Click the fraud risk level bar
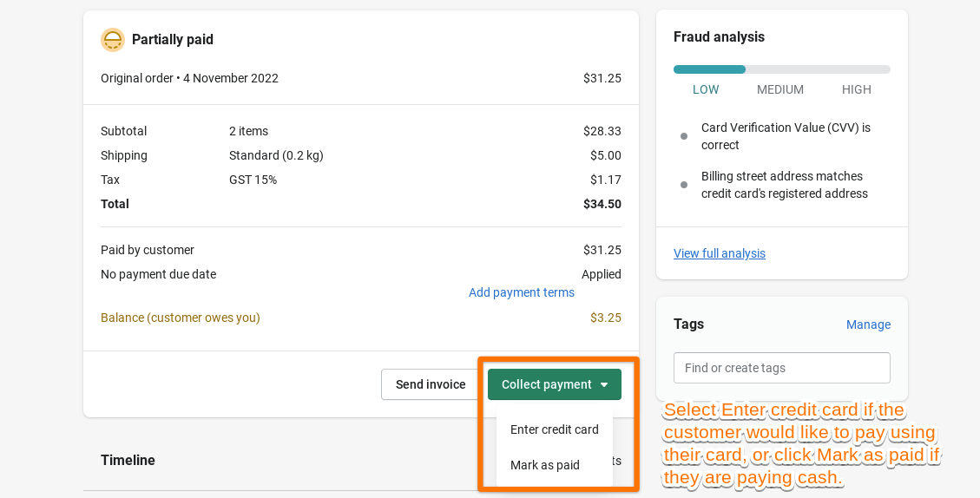The height and width of the screenshot is (498, 980). pos(781,69)
